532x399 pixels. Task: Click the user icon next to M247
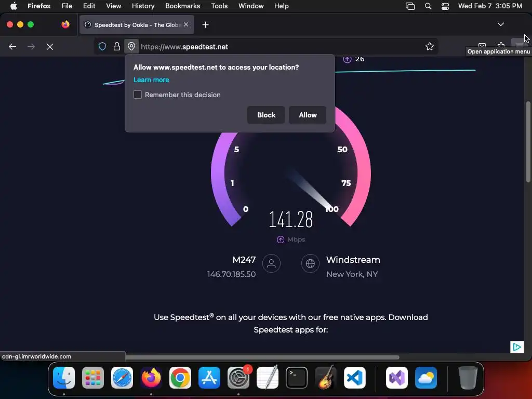(x=271, y=263)
